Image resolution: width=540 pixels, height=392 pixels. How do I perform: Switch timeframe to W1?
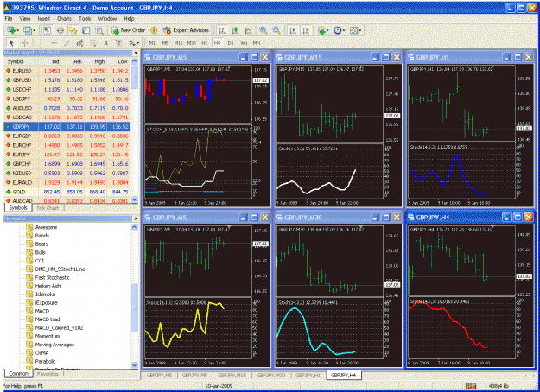point(244,43)
